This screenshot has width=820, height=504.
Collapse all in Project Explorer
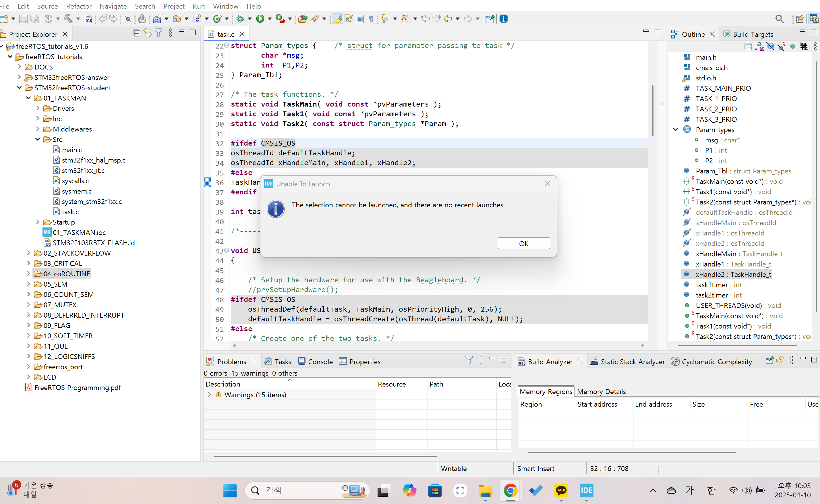coord(137,33)
